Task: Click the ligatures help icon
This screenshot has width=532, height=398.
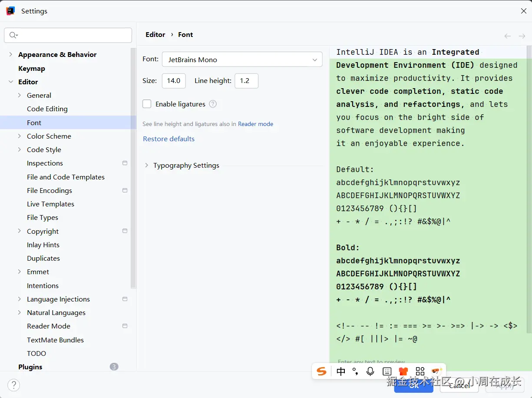Action: [213, 104]
